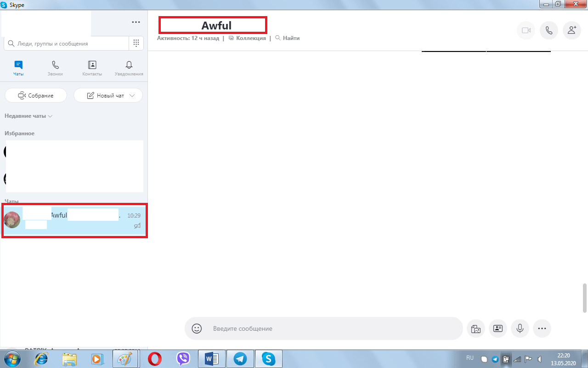Image resolution: width=588 pixels, height=368 pixels.
Task: Open Viber from the taskbar
Action: pyautogui.click(x=183, y=358)
